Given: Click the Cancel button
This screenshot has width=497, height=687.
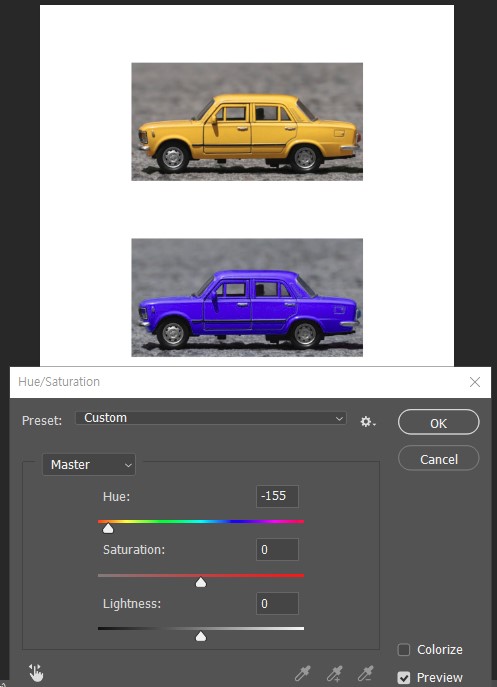Looking at the screenshot, I should 439,458.
